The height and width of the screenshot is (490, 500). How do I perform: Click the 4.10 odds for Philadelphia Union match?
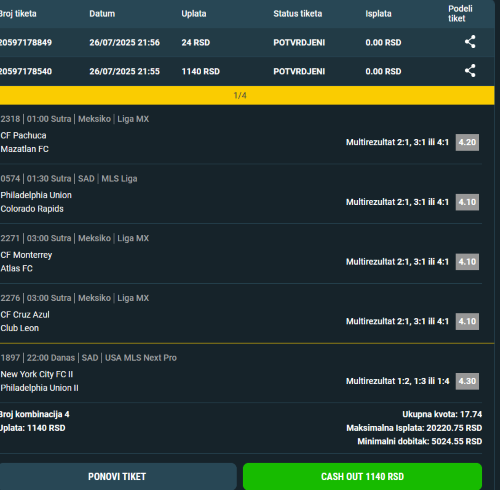[x=467, y=202]
